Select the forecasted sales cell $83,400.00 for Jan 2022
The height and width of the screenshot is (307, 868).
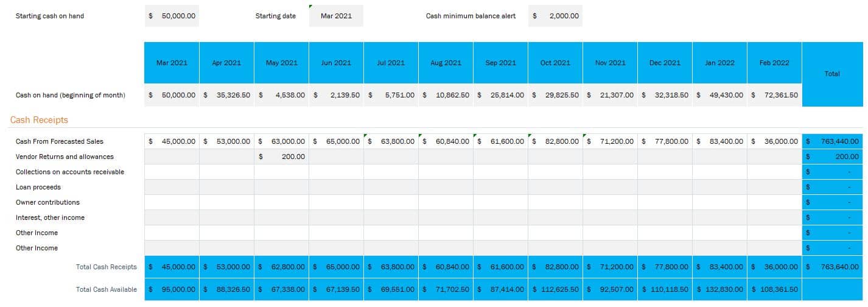coord(719,141)
